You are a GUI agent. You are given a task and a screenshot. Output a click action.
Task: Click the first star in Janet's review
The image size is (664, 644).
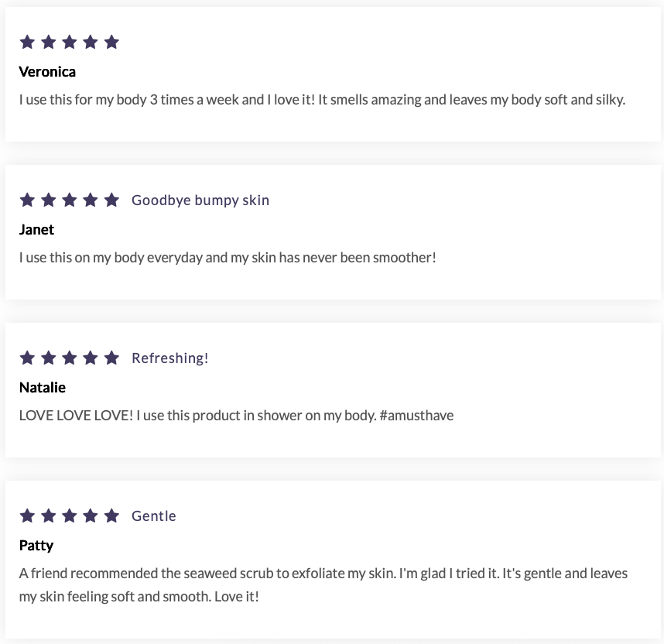point(27,200)
